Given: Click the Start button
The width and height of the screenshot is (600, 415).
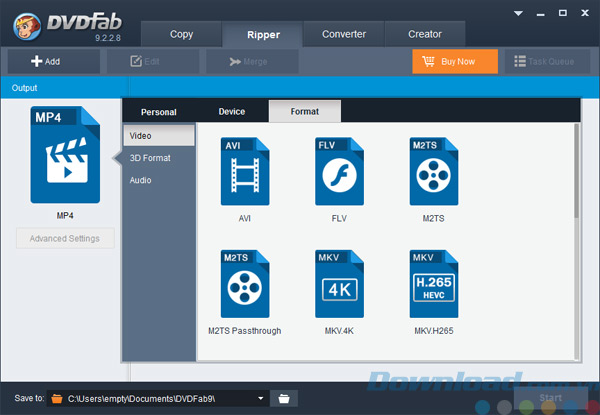Looking at the screenshot, I should 551,398.
